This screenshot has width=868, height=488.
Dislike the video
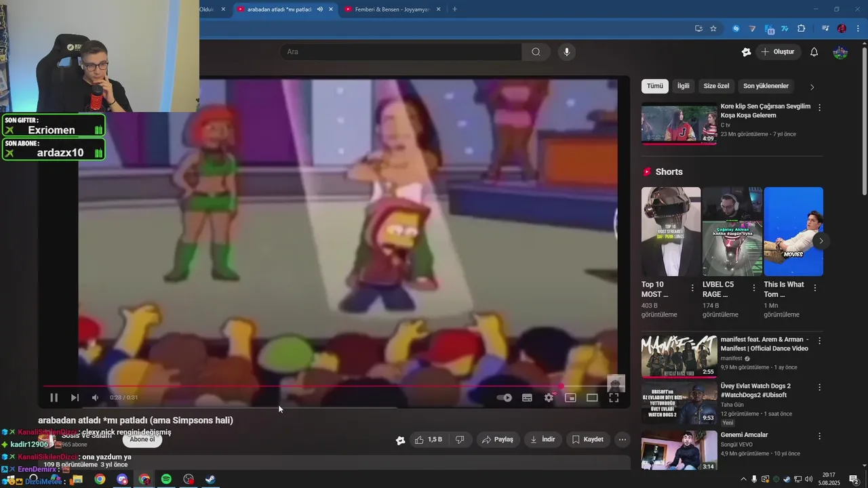click(x=460, y=439)
